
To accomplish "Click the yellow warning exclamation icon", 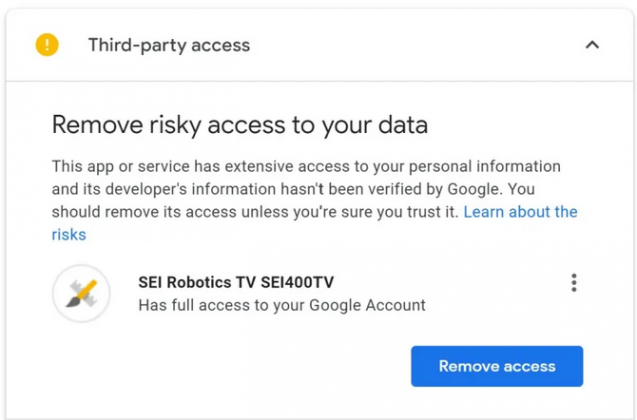I will tap(47, 45).
